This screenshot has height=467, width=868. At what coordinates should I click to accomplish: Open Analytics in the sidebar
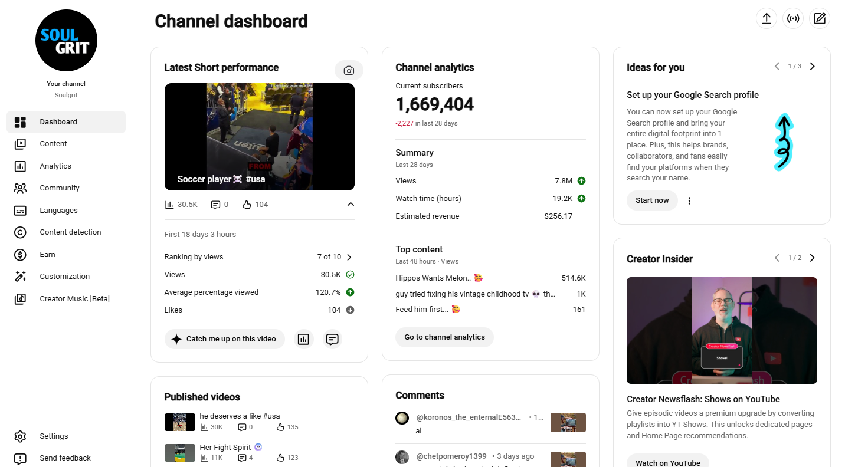point(66,166)
